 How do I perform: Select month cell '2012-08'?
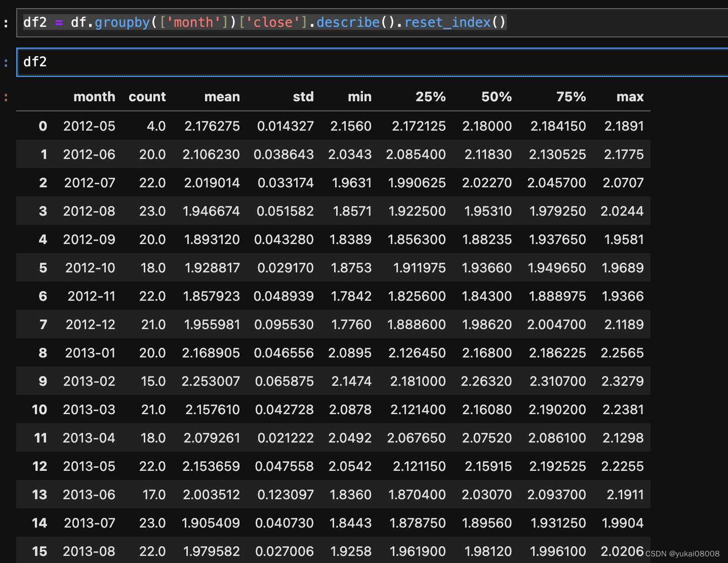pyautogui.click(x=89, y=211)
